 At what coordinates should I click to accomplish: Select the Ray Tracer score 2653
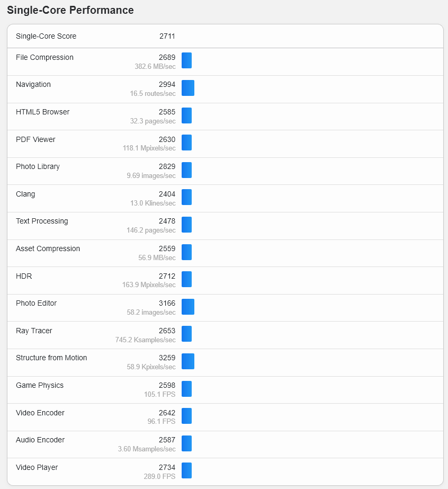tap(167, 331)
